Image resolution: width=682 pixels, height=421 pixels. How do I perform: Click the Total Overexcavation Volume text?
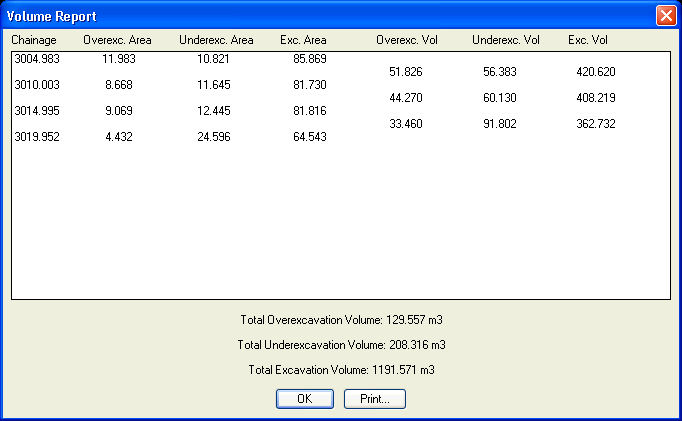(341, 320)
